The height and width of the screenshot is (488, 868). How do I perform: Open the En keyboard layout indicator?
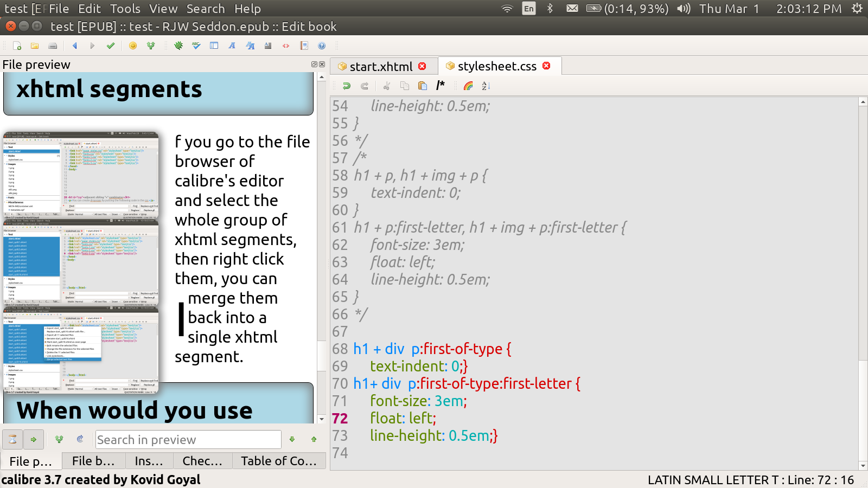coord(529,8)
